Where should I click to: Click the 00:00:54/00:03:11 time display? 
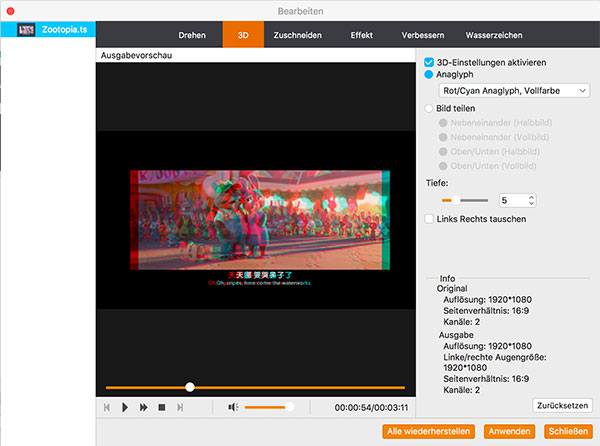[371, 408]
